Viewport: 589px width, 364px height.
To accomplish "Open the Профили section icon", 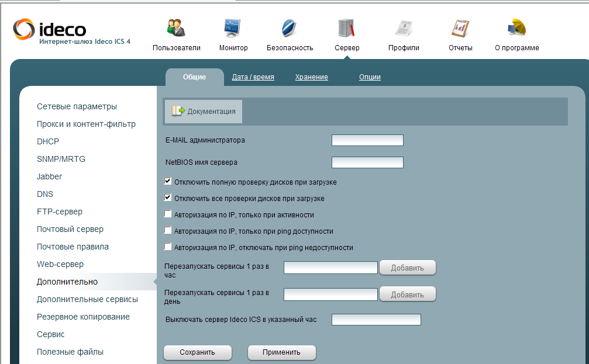I will (x=404, y=28).
